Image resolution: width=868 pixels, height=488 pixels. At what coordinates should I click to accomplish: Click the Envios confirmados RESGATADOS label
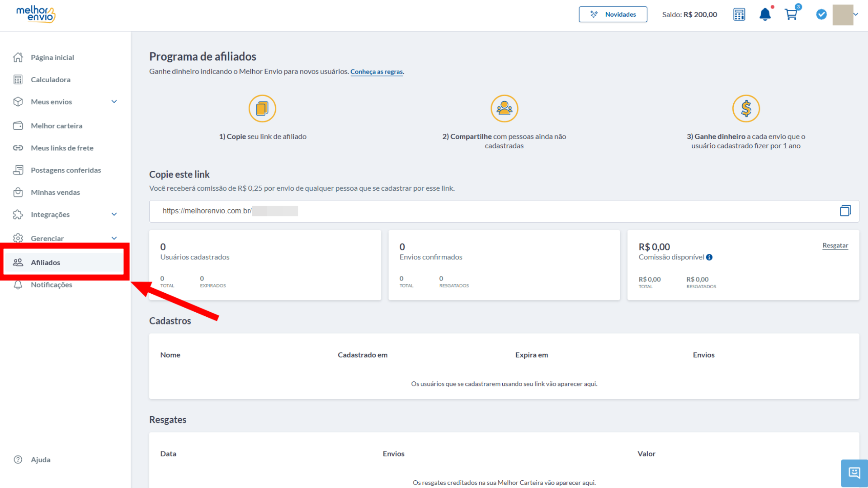[x=454, y=286]
